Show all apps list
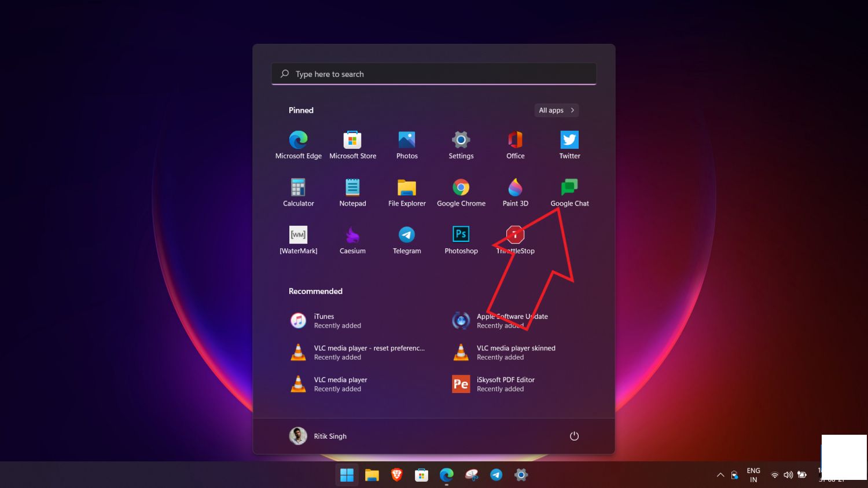The height and width of the screenshot is (488, 868). click(556, 110)
